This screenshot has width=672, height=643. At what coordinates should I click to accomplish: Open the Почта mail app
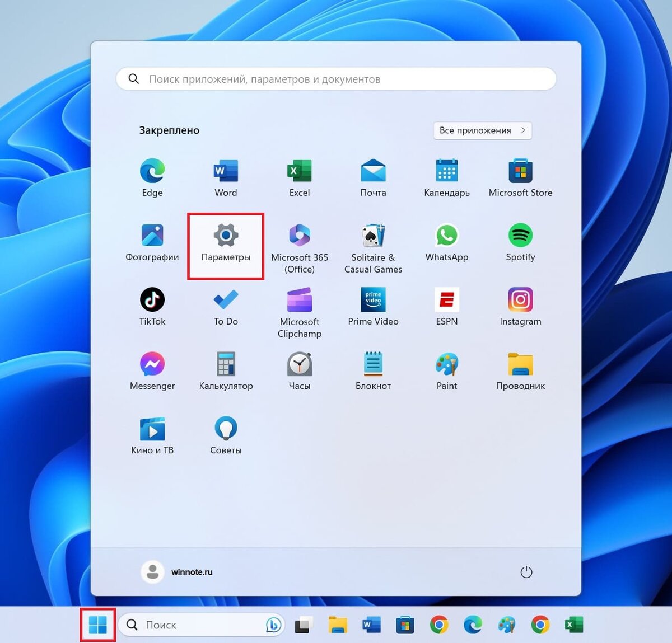point(373,179)
